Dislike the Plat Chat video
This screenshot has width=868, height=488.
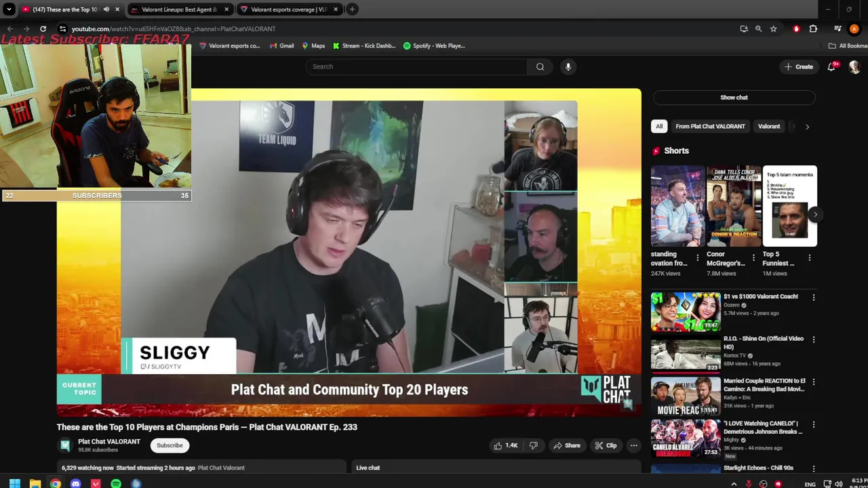(534, 445)
